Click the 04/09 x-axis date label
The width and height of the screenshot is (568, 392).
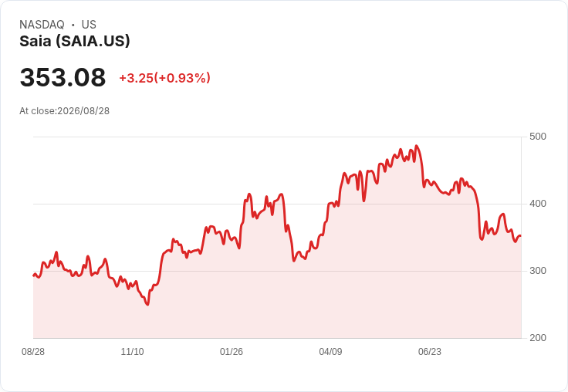click(330, 351)
